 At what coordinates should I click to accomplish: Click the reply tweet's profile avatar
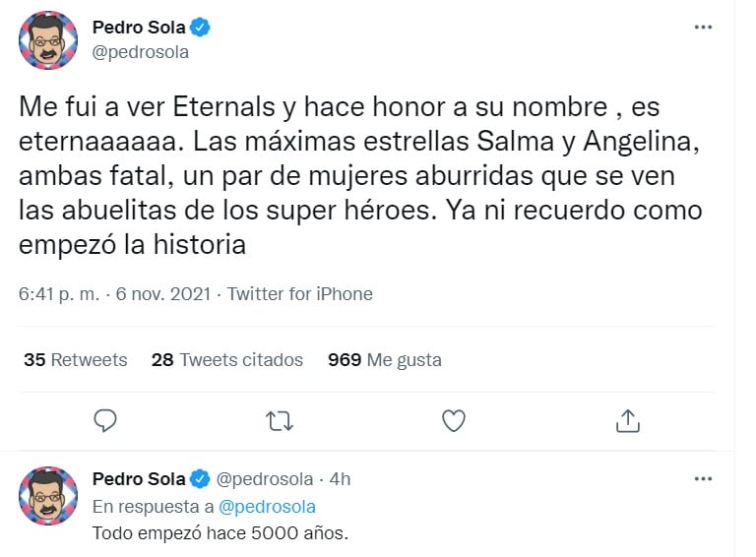coord(48,496)
